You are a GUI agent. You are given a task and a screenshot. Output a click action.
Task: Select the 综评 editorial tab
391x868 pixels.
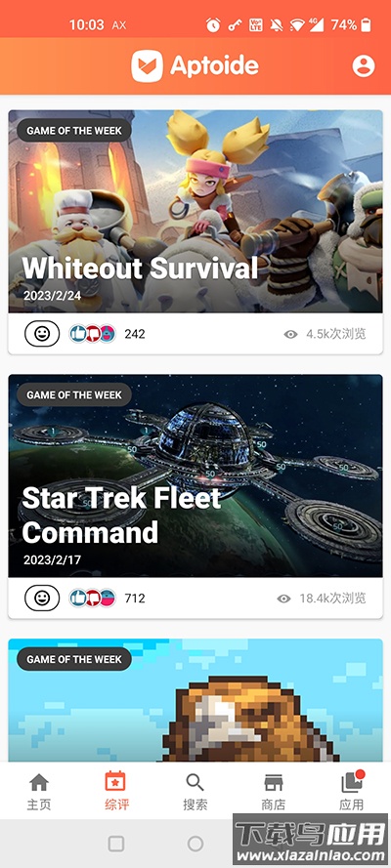116,792
